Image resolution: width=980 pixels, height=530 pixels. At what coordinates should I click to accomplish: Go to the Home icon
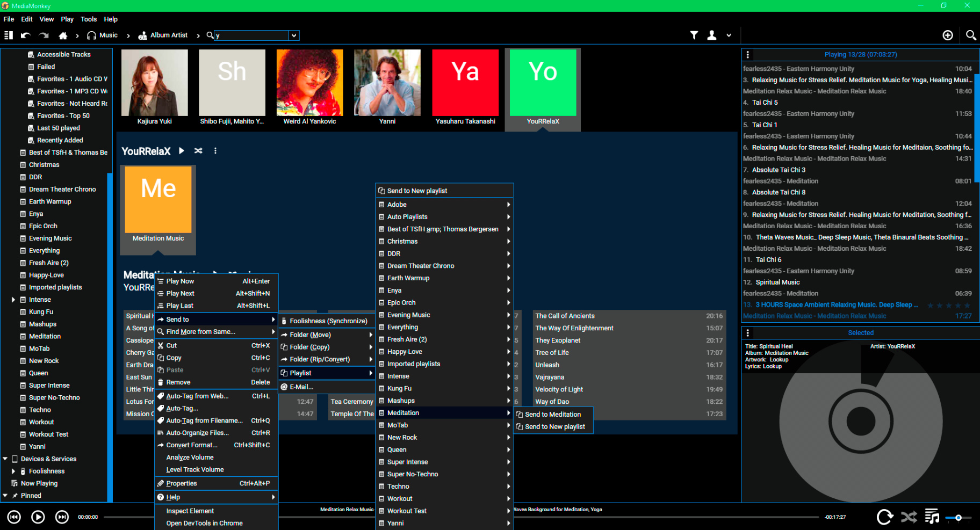pos(63,35)
